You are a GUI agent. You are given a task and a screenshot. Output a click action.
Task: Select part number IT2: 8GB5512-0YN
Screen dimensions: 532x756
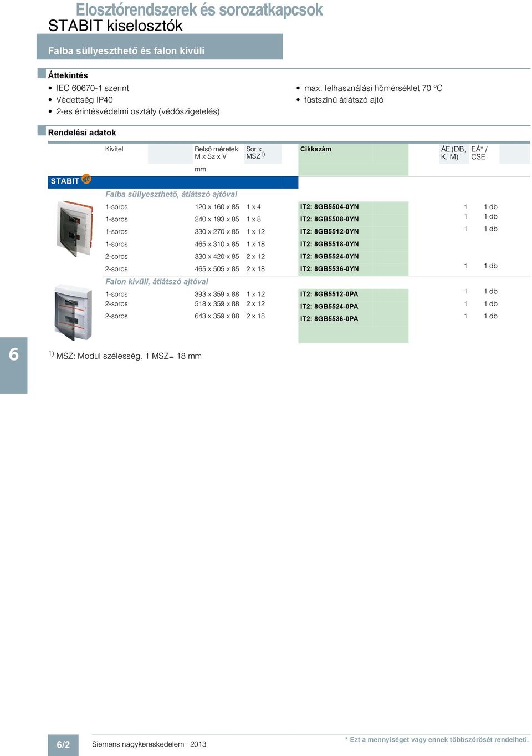click(329, 232)
